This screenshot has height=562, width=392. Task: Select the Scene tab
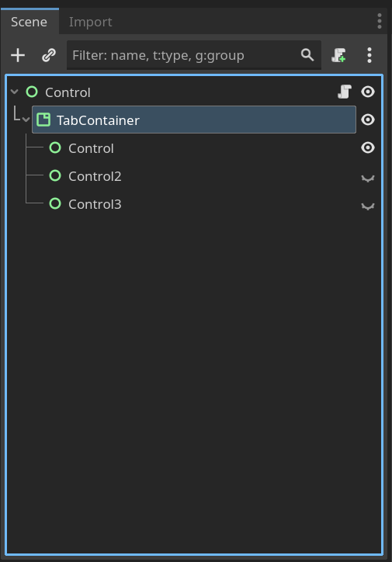pos(29,22)
